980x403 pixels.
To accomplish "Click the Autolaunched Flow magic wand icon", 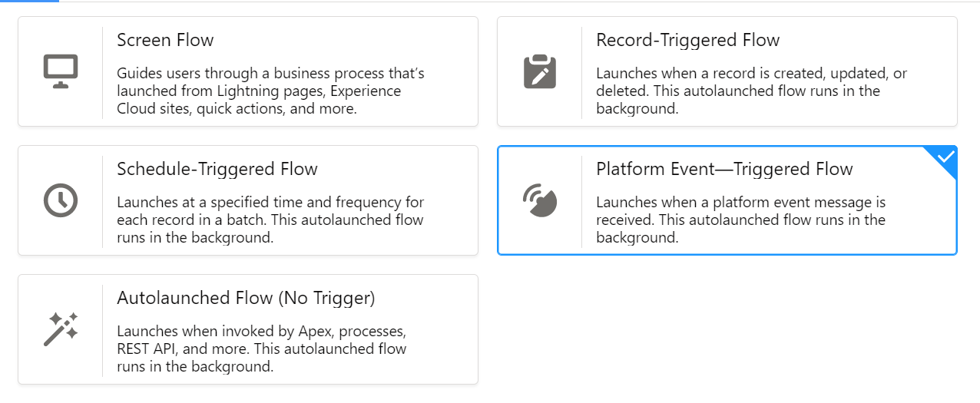I will coord(60,329).
